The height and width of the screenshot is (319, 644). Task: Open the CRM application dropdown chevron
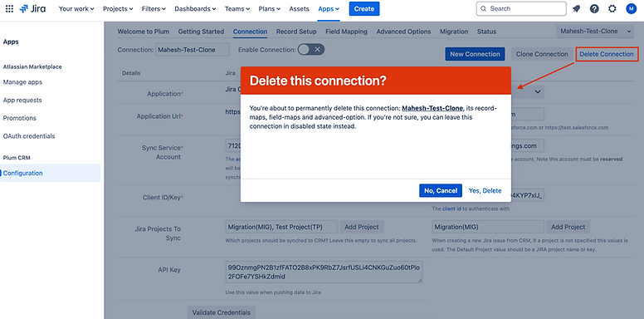click(x=538, y=92)
